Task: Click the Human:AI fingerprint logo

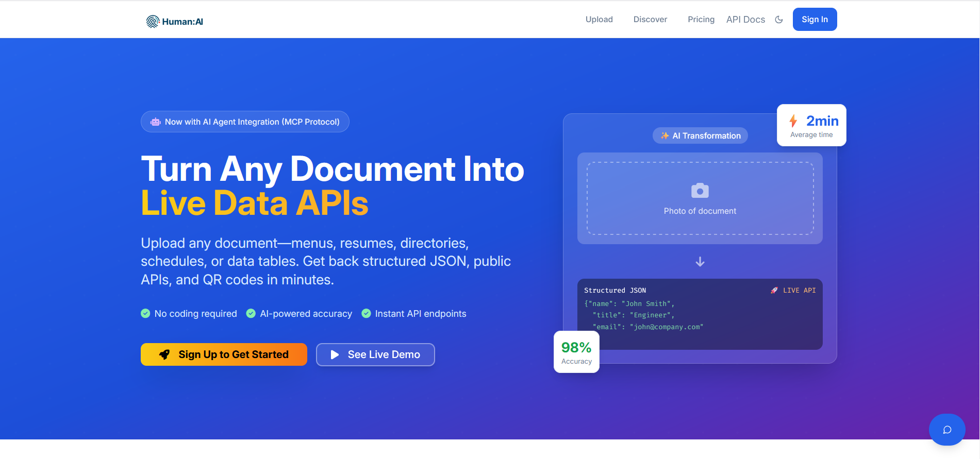Action: pyautogui.click(x=153, y=22)
